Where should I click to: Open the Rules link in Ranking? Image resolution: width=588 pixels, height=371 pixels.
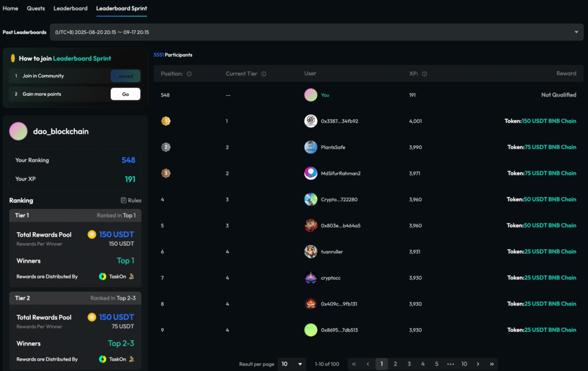[x=131, y=200]
